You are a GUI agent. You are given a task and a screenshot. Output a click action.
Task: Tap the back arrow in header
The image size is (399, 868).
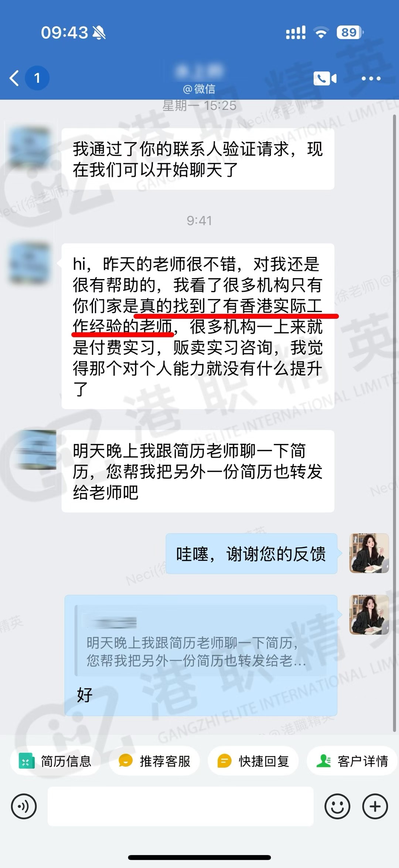pyautogui.click(x=14, y=78)
